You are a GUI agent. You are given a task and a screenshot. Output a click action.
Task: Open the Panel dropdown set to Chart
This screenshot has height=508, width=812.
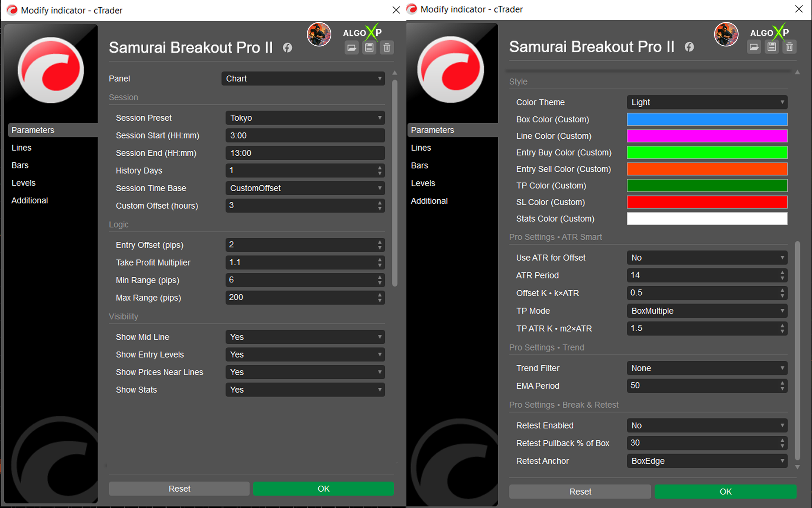pyautogui.click(x=303, y=79)
